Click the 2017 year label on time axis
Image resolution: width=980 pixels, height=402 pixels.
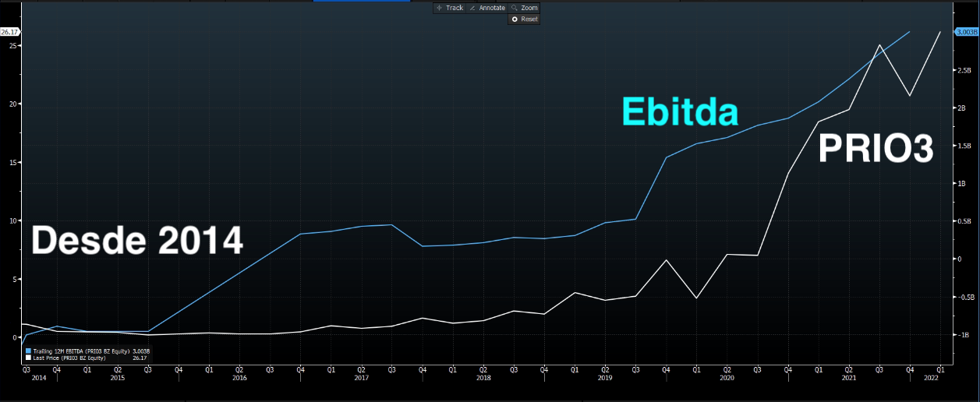361,378
